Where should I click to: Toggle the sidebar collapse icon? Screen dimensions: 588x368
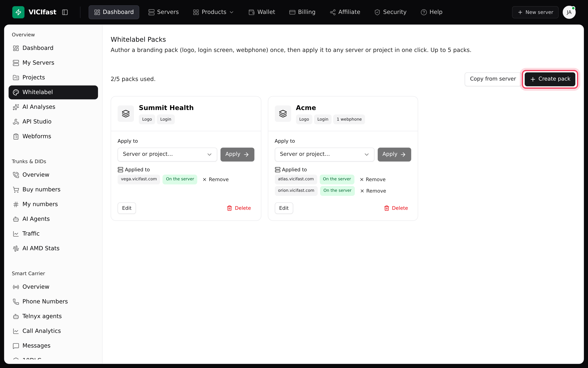(x=65, y=12)
